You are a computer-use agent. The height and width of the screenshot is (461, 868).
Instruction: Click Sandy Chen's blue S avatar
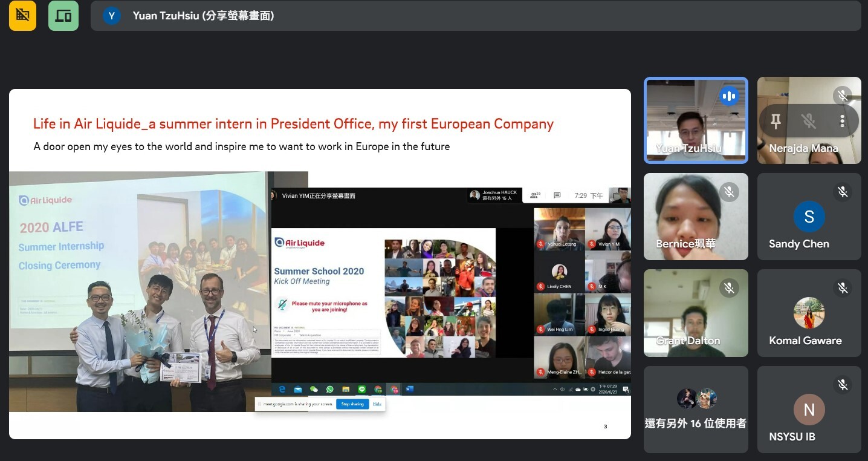click(x=809, y=217)
